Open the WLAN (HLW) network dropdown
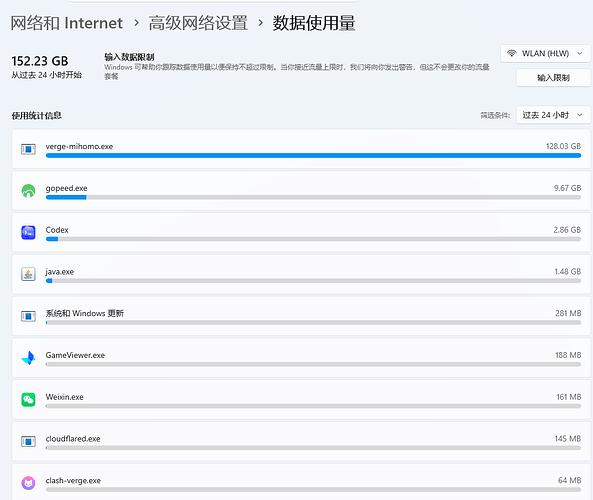Viewport: 593px width, 500px height. [545, 54]
